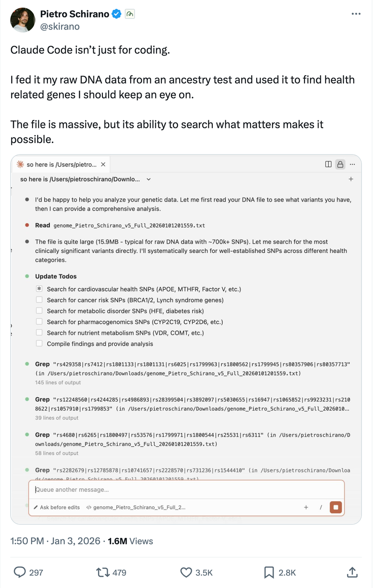The height and width of the screenshot is (588, 385).
Task: Bookmark this tweet
Action: (x=269, y=572)
